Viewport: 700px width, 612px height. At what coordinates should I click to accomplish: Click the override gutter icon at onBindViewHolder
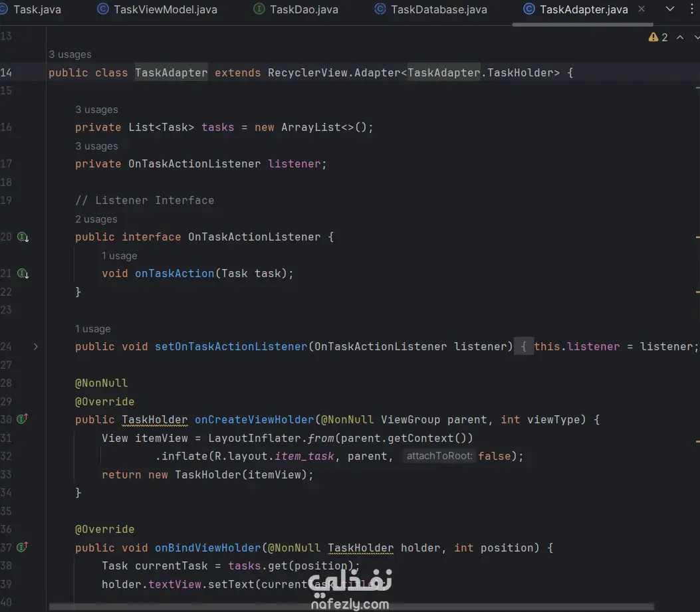(x=23, y=547)
